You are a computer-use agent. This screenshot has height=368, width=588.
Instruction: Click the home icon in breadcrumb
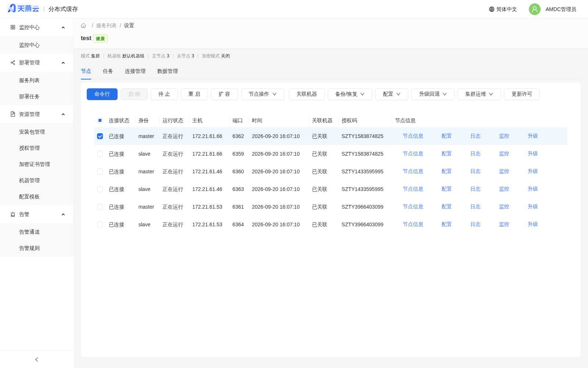(x=83, y=26)
